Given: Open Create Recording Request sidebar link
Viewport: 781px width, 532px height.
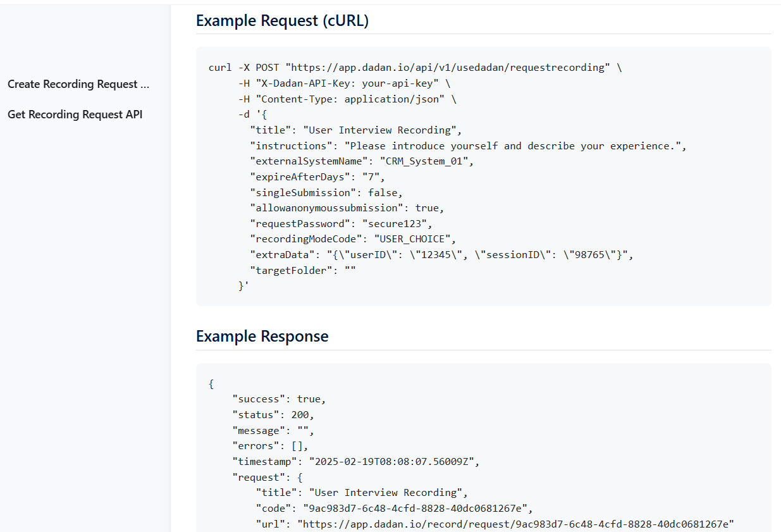Looking at the screenshot, I should click(x=78, y=84).
